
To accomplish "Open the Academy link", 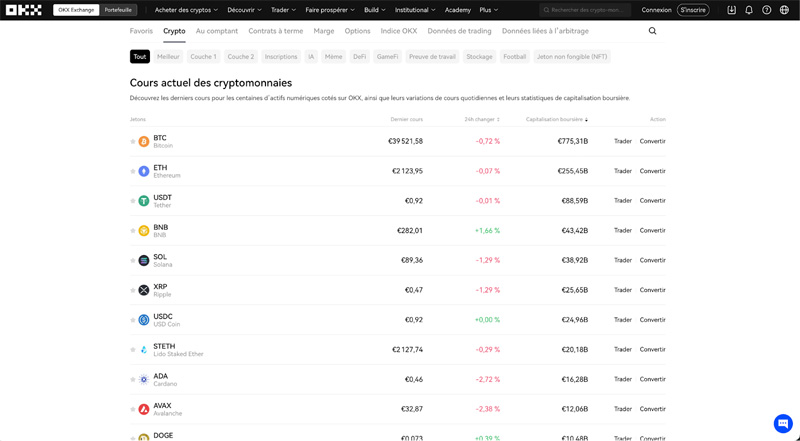I will coord(458,10).
